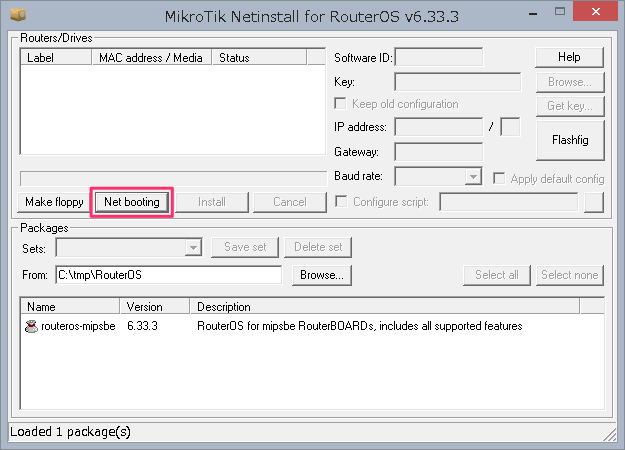
Task: Click the From path field C:\tmp\RouterOS
Action: point(168,275)
